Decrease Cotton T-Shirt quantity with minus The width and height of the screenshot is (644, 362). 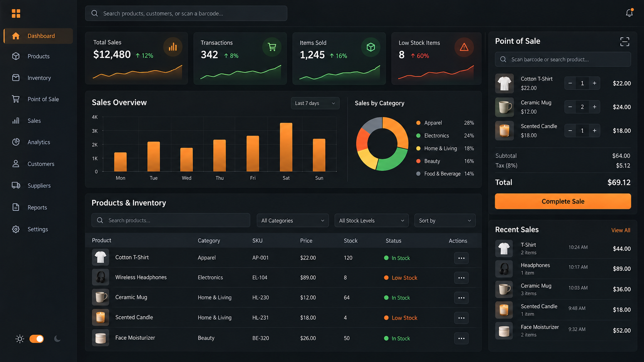[x=570, y=83]
